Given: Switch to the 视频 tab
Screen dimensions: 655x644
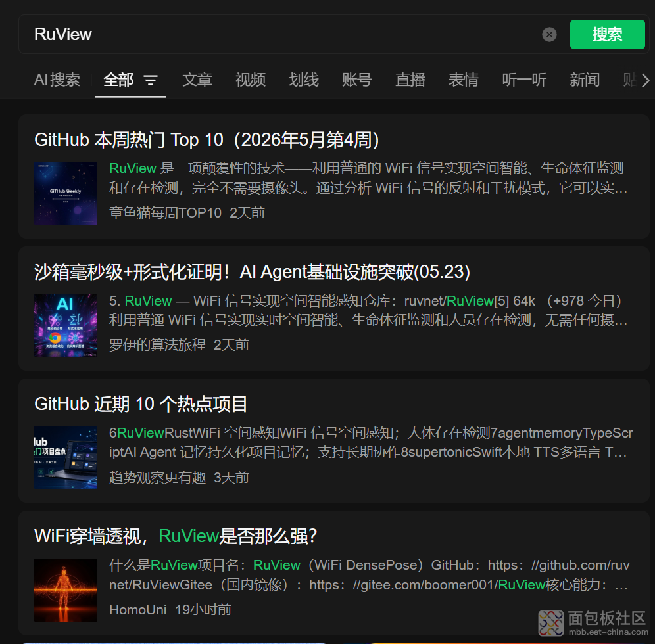Looking at the screenshot, I should (x=250, y=80).
